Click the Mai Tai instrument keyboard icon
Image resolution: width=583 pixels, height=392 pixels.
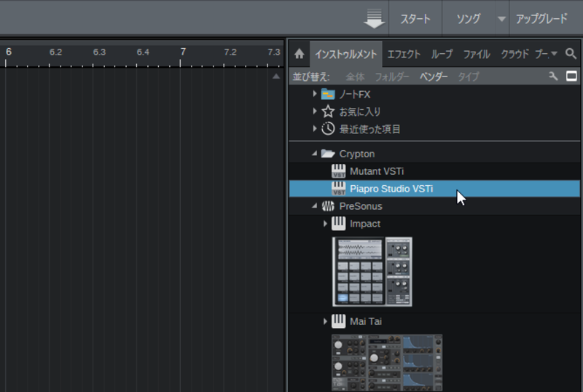(x=338, y=321)
